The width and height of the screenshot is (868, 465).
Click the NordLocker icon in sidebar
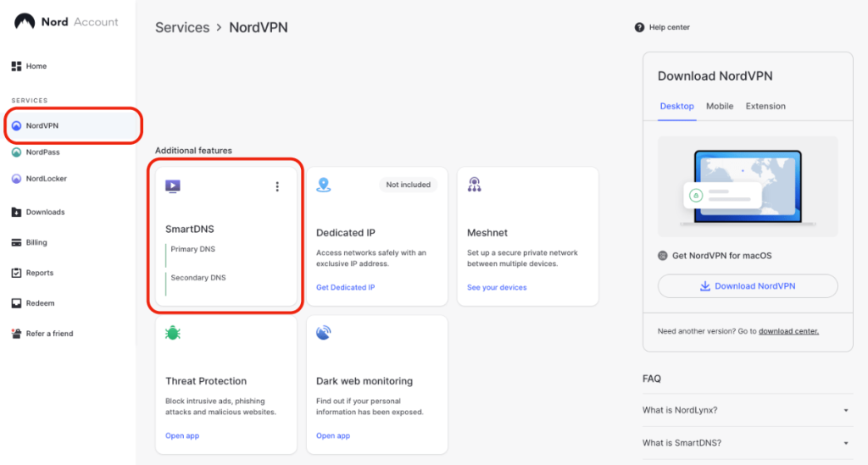(x=17, y=180)
